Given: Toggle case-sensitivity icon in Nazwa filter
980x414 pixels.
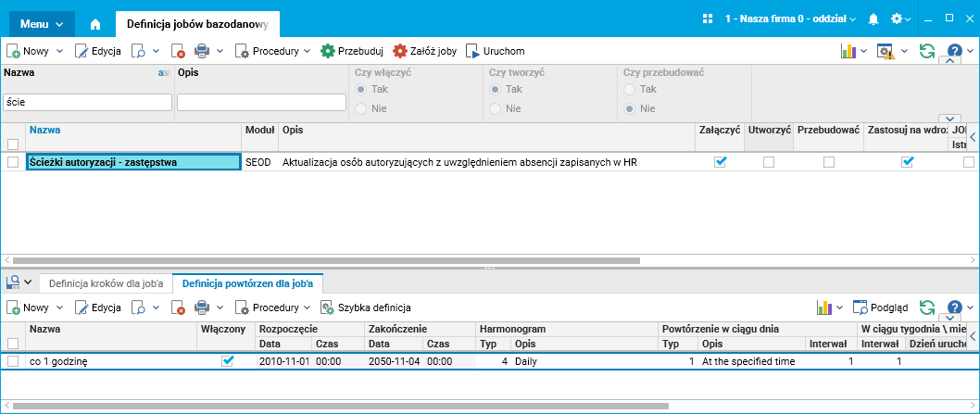Looking at the screenshot, I should point(164,73).
